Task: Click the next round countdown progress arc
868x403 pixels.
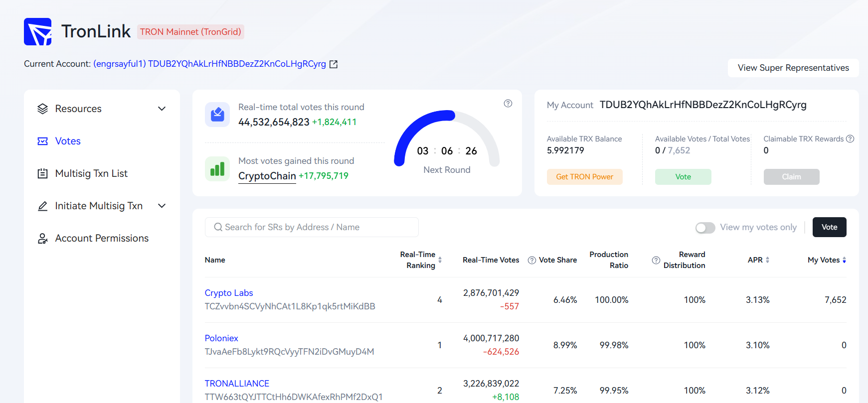Action: (x=447, y=138)
